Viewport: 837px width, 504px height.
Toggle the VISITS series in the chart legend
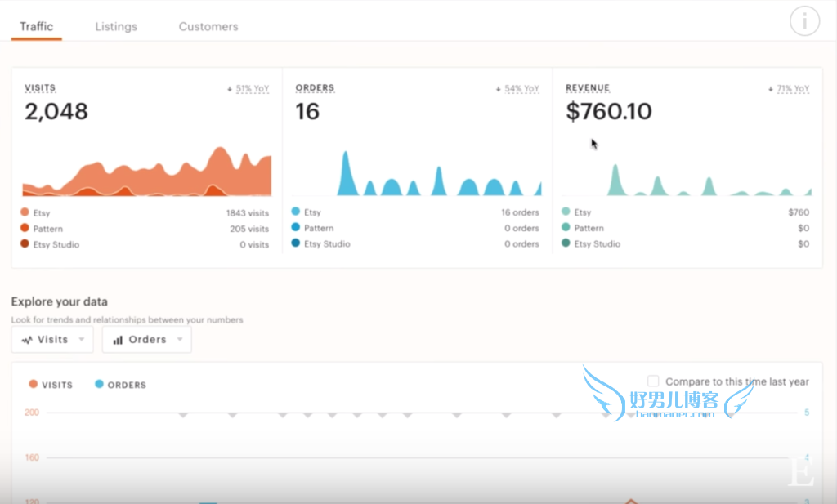pos(51,385)
